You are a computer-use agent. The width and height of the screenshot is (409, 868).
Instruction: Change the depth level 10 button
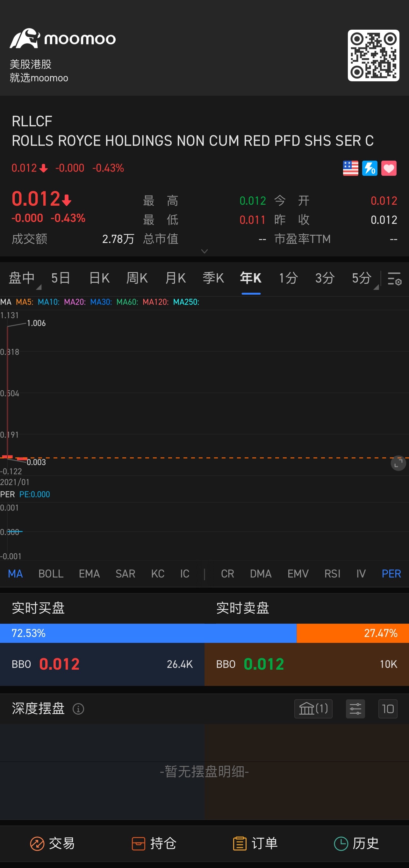[388, 709]
